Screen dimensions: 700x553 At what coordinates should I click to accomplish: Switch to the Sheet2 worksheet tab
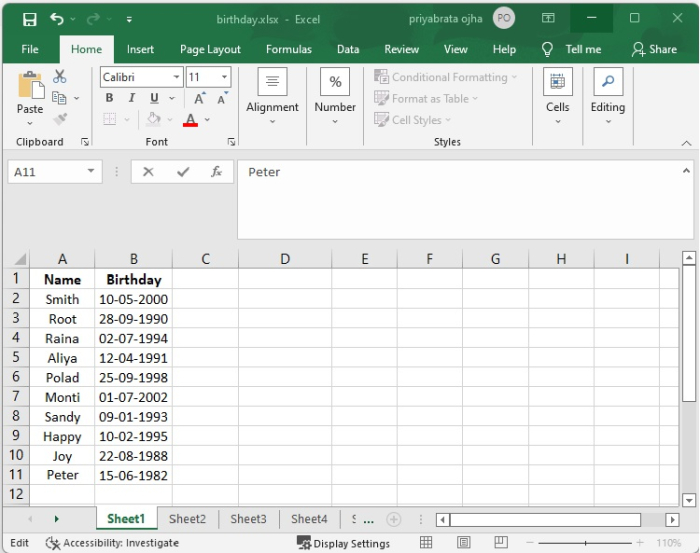coord(187,519)
